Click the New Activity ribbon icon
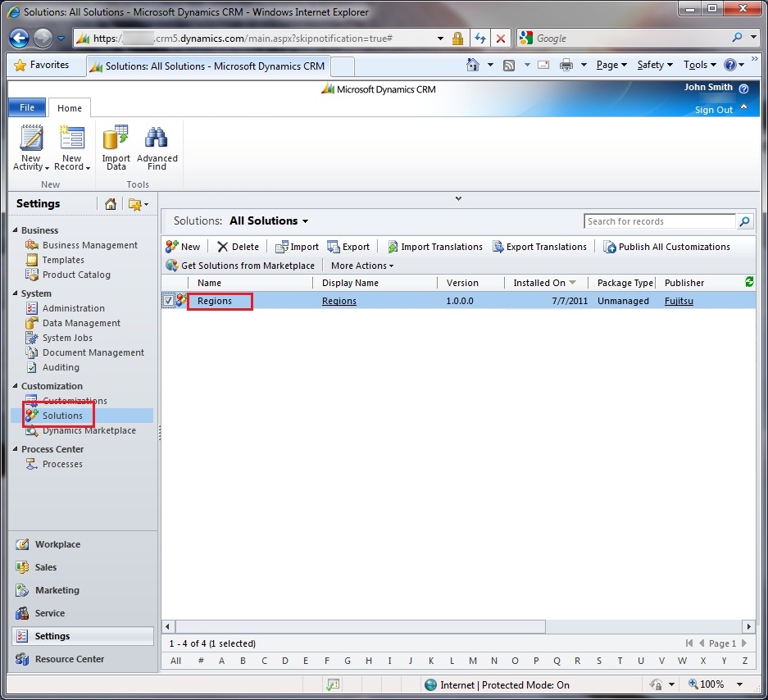The width and height of the screenshot is (768, 700). (x=31, y=138)
